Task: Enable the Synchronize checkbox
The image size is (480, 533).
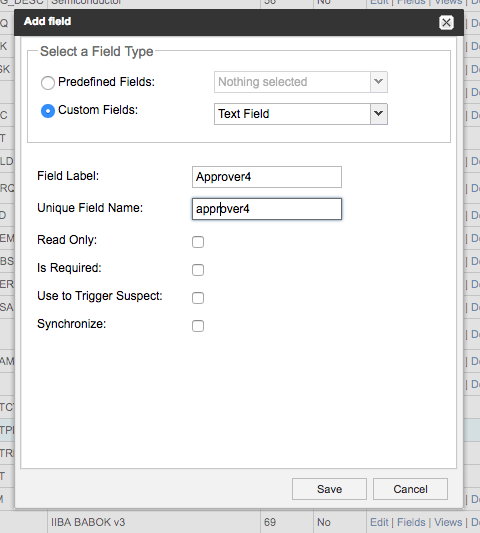Action: [198, 326]
